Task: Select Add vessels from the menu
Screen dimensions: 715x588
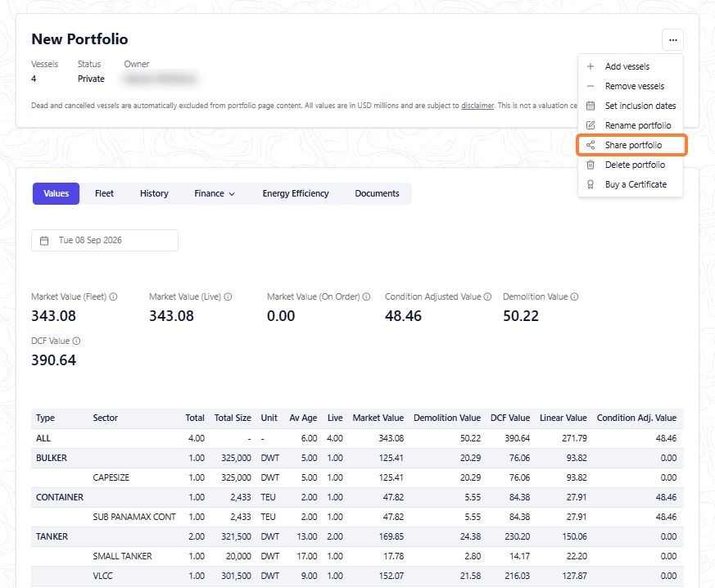Action: pos(630,66)
